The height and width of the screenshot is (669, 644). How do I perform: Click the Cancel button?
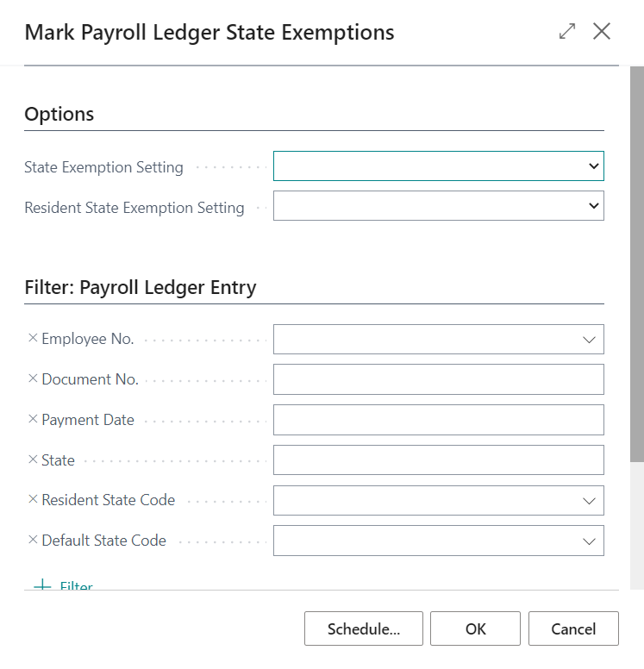573,628
